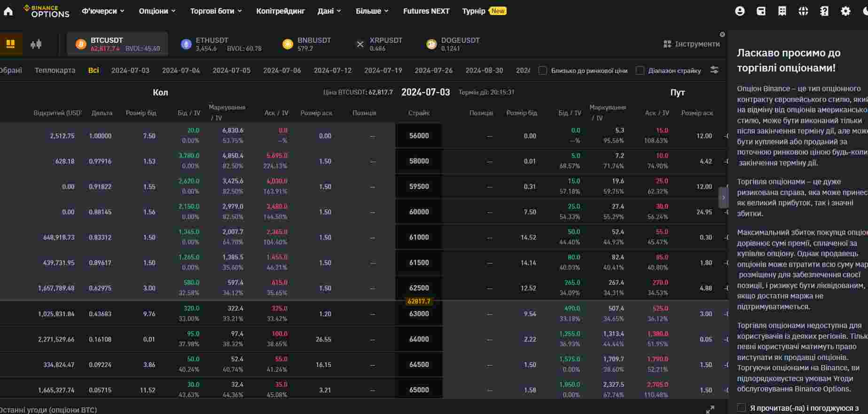The image size is (868, 414).
Task: Expand the Опціони dropdown menu
Action: tap(157, 11)
